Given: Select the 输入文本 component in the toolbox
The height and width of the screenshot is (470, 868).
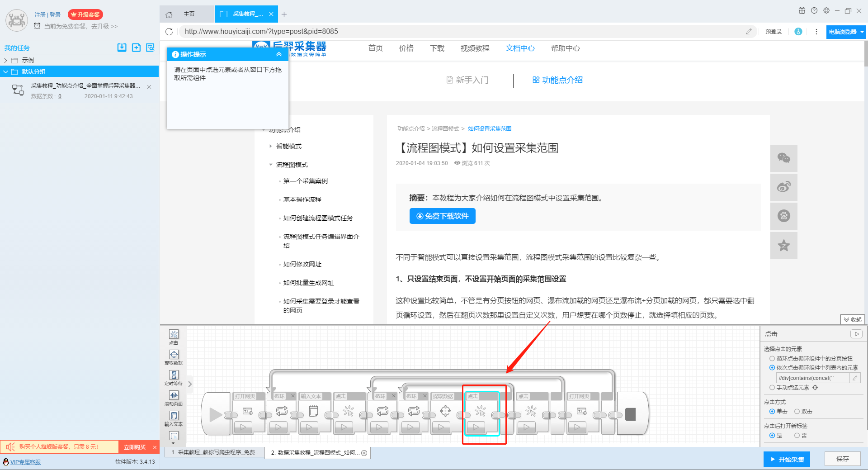Looking at the screenshot, I should pyautogui.click(x=174, y=418).
